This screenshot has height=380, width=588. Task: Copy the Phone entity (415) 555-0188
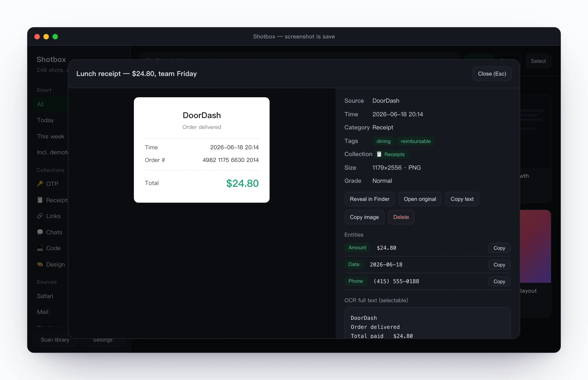[x=499, y=282]
